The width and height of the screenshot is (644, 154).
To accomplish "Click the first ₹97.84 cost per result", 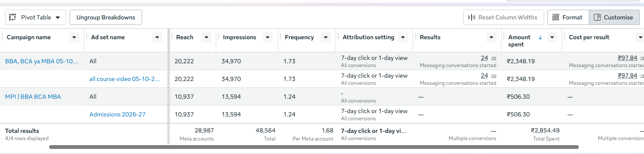I will click(x=627, y=58).
